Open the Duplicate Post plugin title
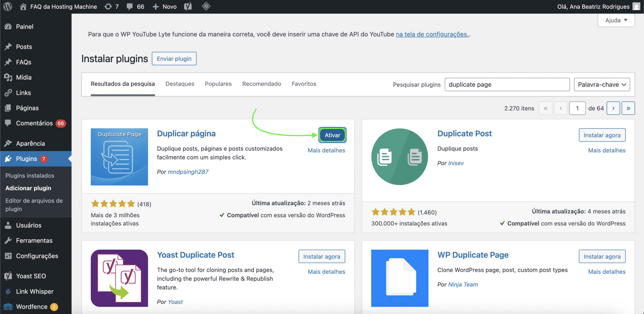The width and height of the screenshot is (644, 314). click(x=464, y=133)
